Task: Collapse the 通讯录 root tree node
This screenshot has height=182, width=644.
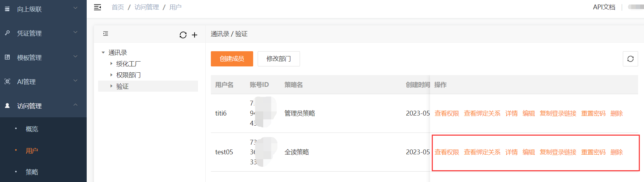Action: click(x=103, y=53)
